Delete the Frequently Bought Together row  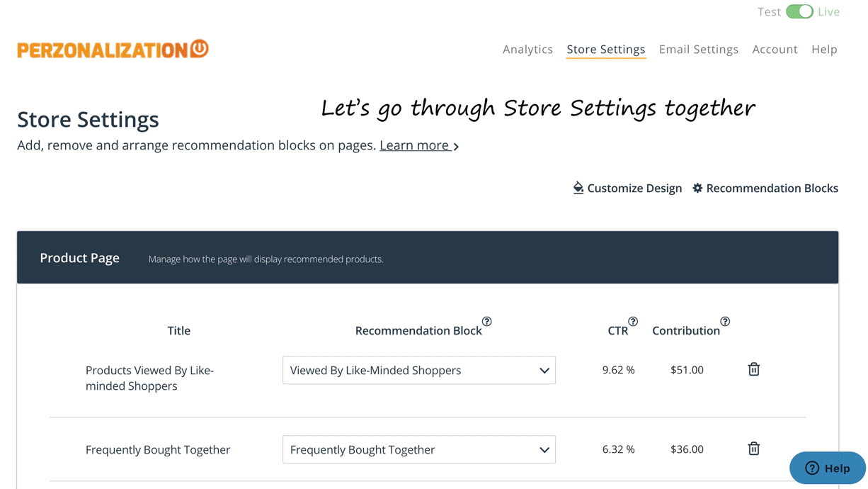pyautogui.click(x=754, y=449)
